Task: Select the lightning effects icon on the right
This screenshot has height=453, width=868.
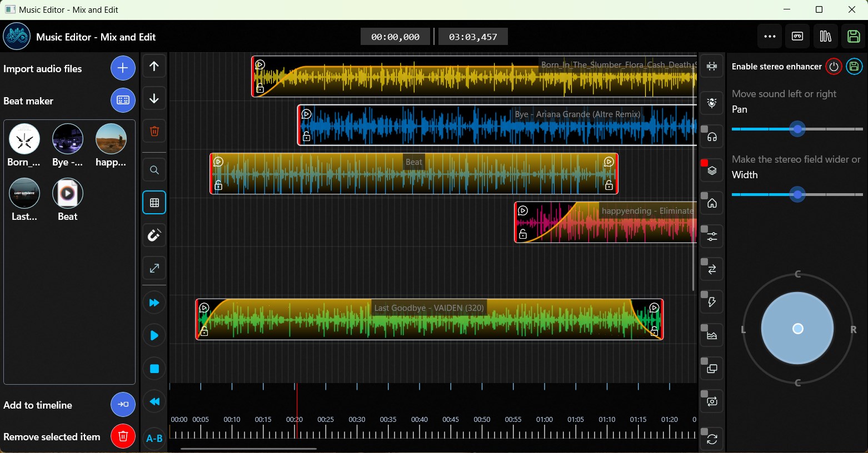Action: click(712, 301)
